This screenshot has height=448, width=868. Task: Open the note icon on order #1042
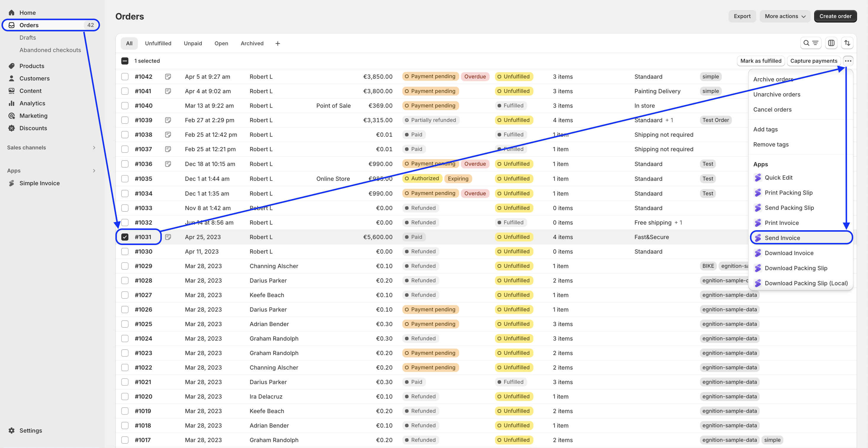168,77
